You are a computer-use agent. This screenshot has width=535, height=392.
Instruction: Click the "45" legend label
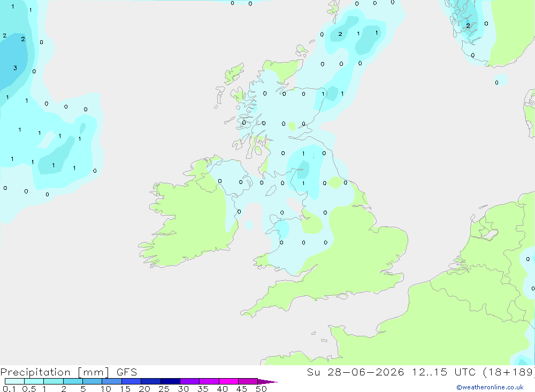(242, 389)
